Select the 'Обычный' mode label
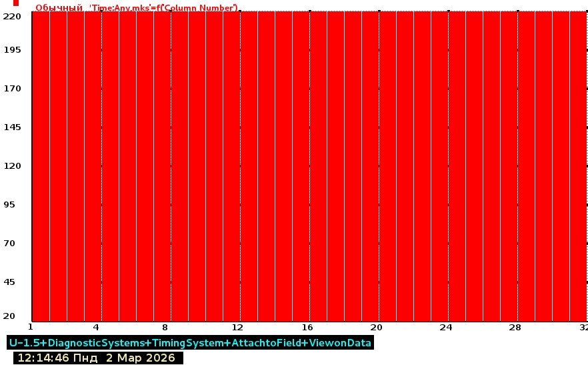This screenshot has height=365, width=588. [59, 8]
